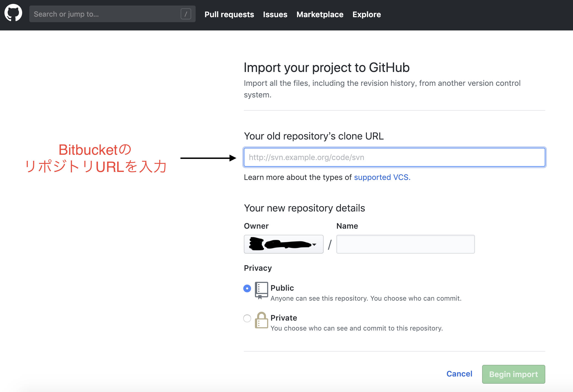Open the Issues page

pos(275,14)
